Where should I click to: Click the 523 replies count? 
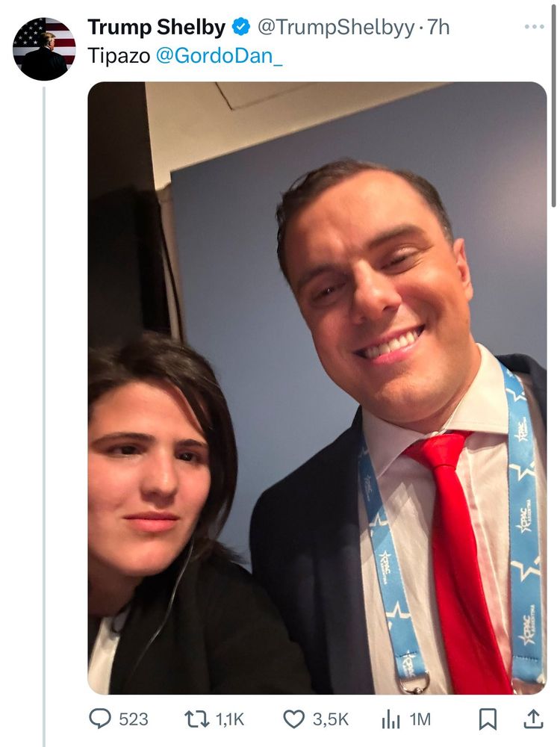(x=134, y=719)
